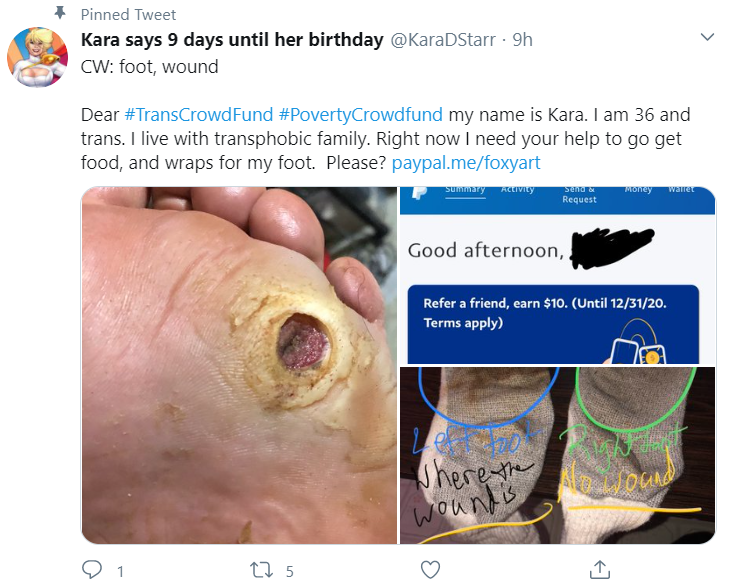
Task: Open the foot wound photo
Action: pyautogui.click(x=239, y=365)
